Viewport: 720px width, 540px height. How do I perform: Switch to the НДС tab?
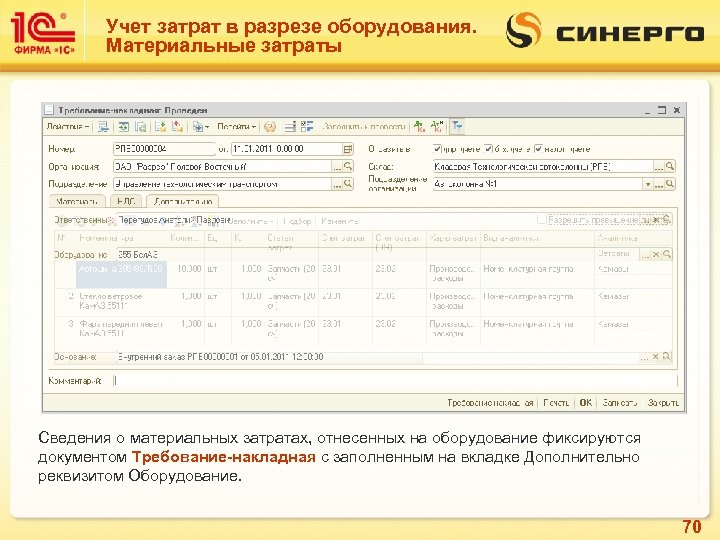[x=126, y=202]
